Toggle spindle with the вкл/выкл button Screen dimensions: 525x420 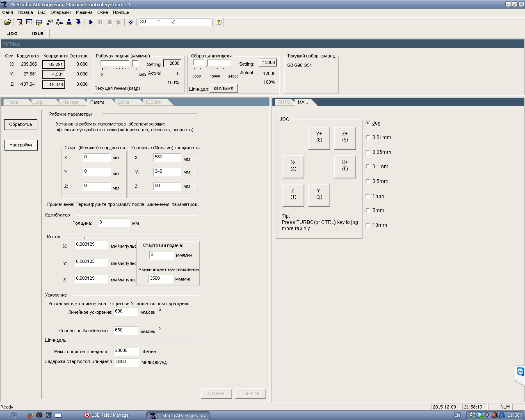(x=224, y=88)
